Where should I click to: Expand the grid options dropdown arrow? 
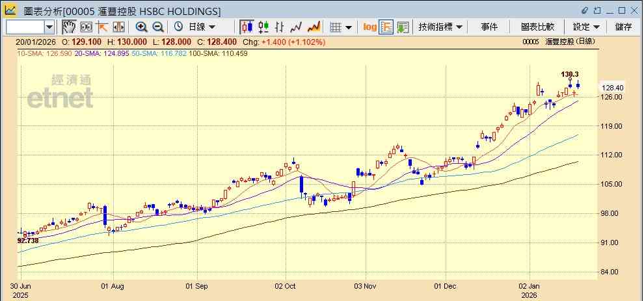(x=349, y=27)
